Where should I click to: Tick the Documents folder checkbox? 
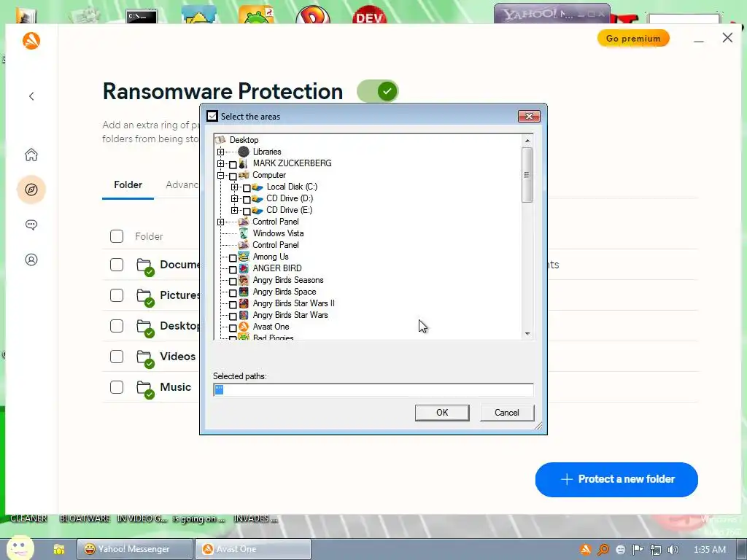(117, 265)
